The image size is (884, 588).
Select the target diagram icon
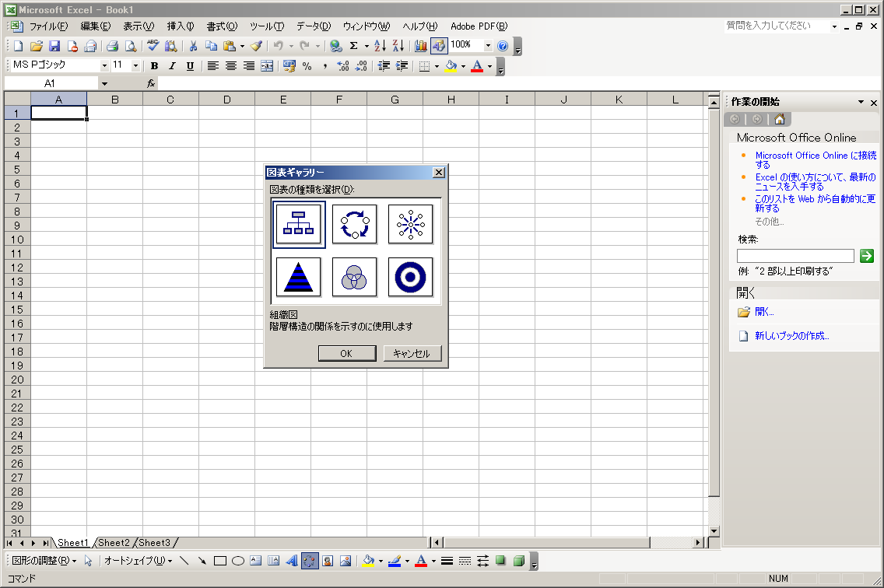coord(410,277)
